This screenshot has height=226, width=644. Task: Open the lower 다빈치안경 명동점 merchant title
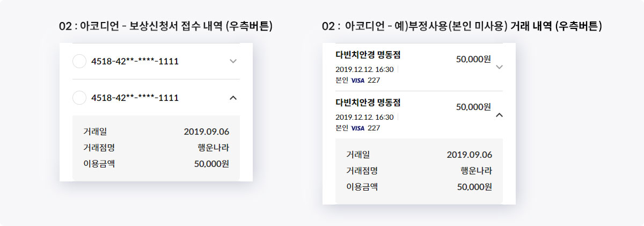point(368,103)
